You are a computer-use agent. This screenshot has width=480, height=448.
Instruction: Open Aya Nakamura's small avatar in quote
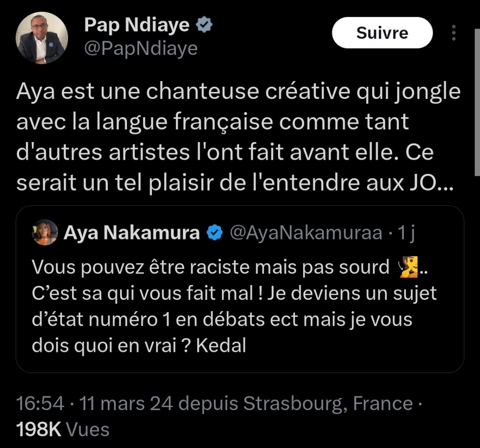pyautogui.click(x=45, y=232)
